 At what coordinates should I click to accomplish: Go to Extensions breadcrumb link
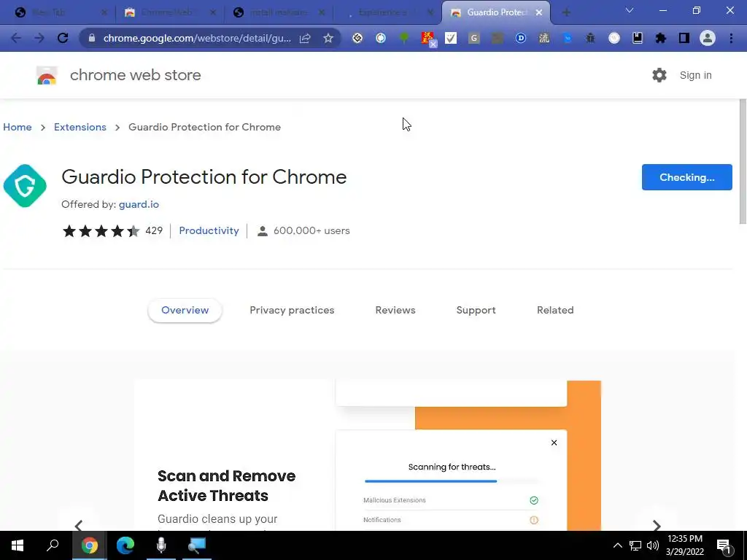coord(80,127)
